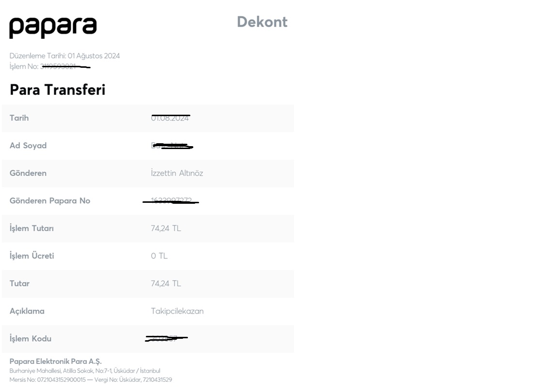Click the Açıklama row label
The height and width of the screenshot is (392, 558).
pos(27,311)
